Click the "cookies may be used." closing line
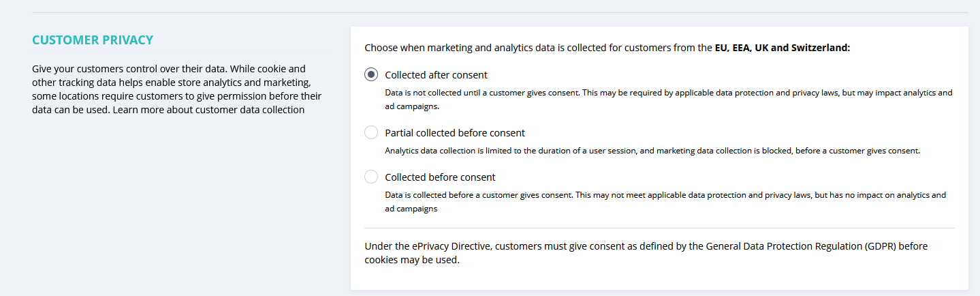 click(412, 260)
